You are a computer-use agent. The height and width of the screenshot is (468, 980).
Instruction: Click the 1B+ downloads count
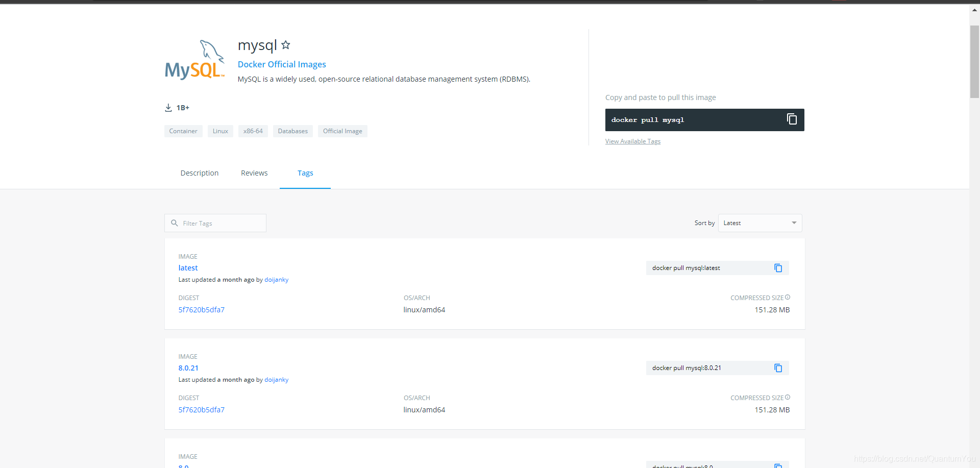[x=183, y=108]
